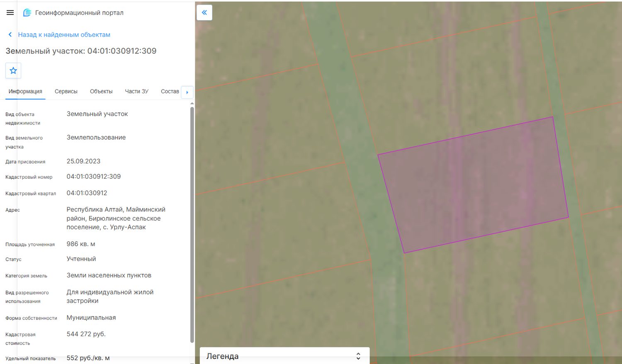The height and width of the screenshot is (364, 622).
Task: Click the heading Земельный участок: 04:01:030912:309
Action: pyautogui.click(x=81, y=51)
